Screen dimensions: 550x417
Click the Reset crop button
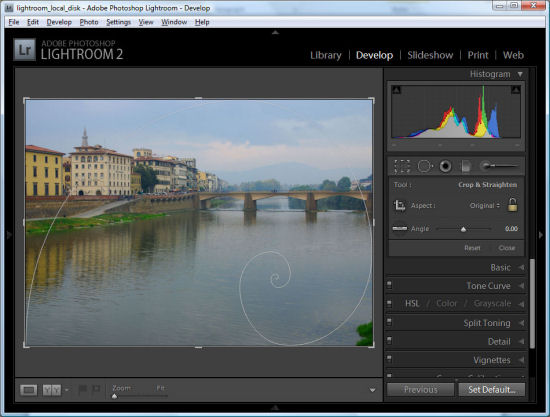pyautogui.click(x=472, y=248)
